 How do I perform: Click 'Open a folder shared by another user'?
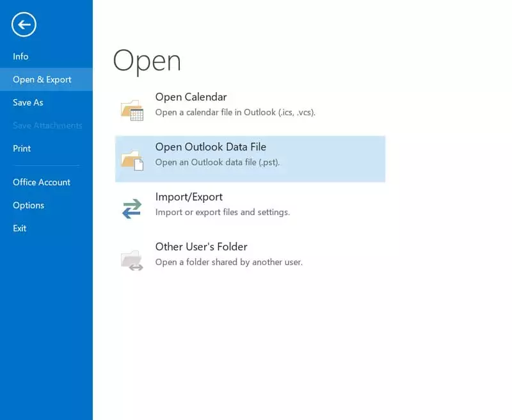pyautogui.click(x=228, y=262)
